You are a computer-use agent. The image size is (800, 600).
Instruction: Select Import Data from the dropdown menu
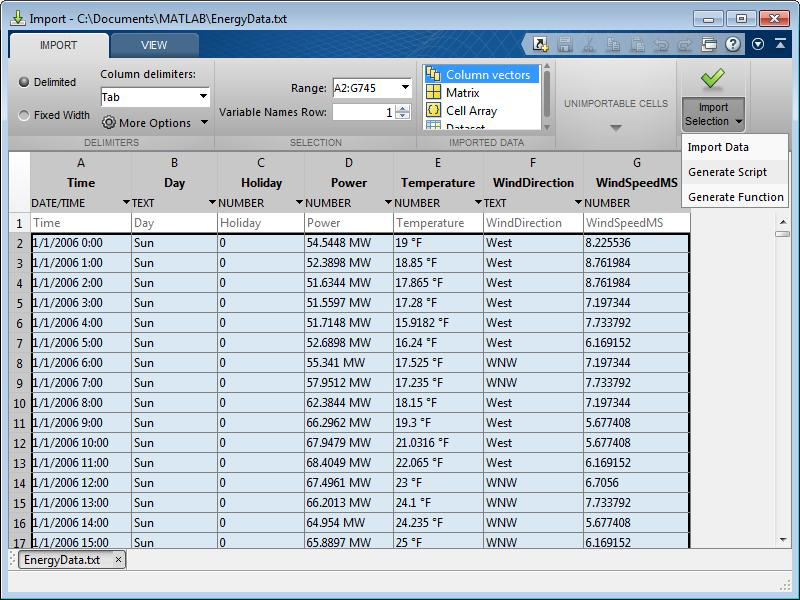[x=718, y=147]
